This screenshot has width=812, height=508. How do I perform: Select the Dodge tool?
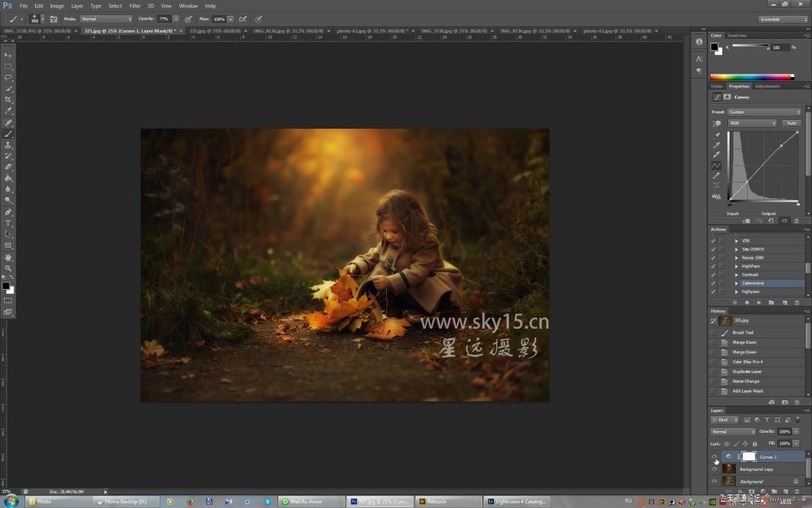(x=8, y=200)
